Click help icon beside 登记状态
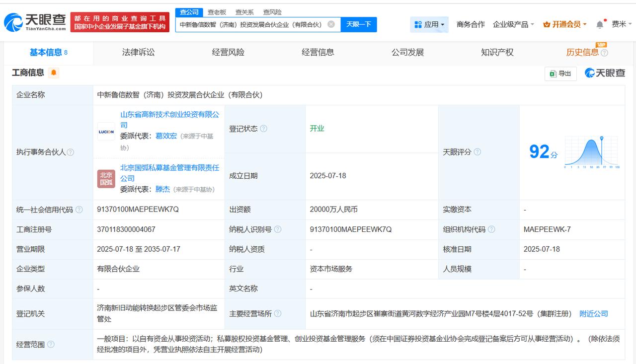Image resolution: width=636 pixels, height=364 pixels. click(263, 129)
